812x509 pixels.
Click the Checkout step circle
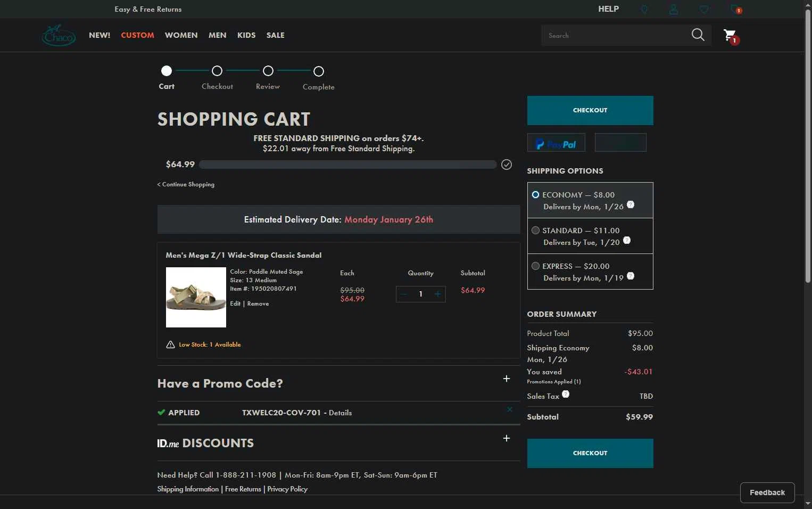click(217, 71)
